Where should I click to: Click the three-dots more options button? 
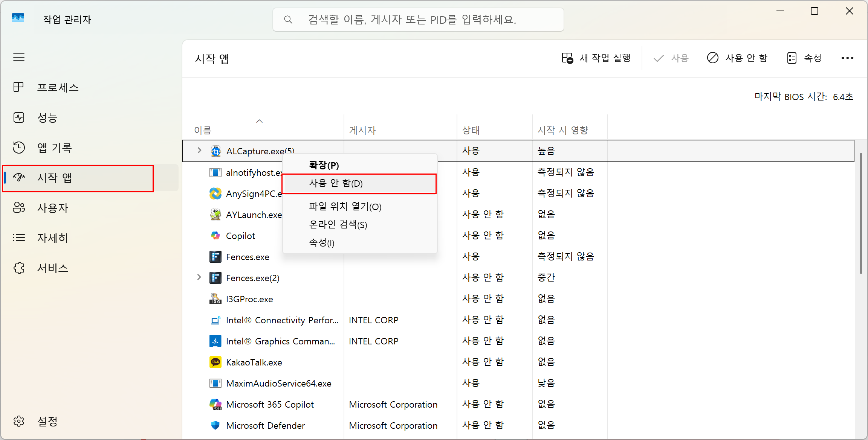pos(847,58)
